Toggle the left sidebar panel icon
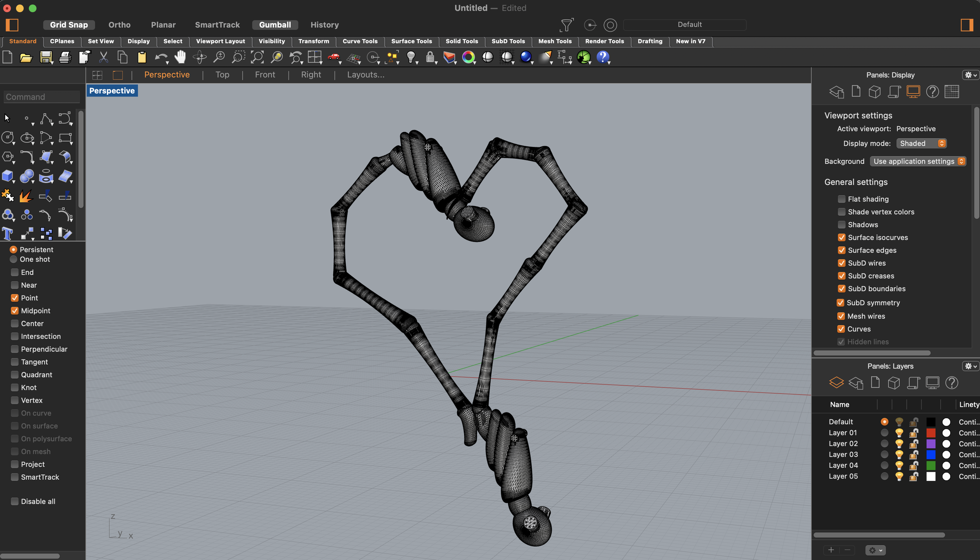Screen dimensions: 980x560 pyautogui.click(x=12, y=25)
